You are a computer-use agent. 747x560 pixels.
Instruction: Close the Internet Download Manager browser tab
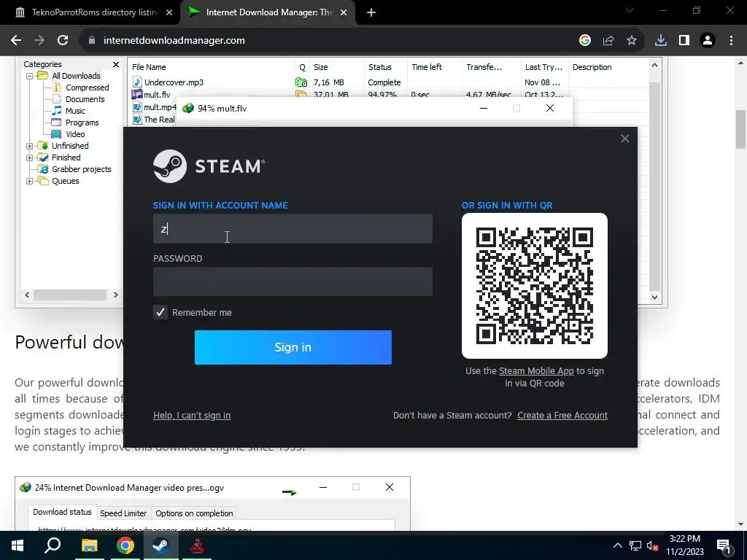(x=344, y=12)
